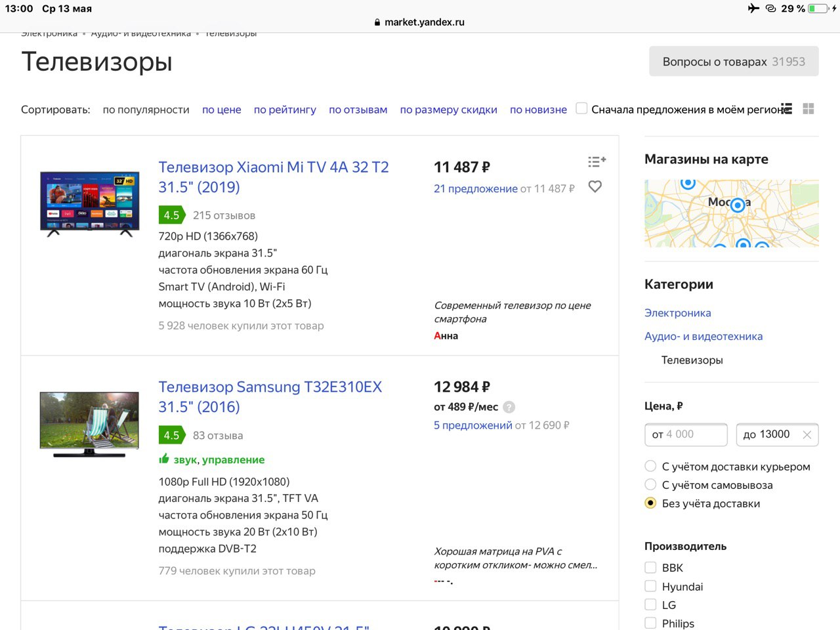Open the 'управление' pros tag link
Viewport: 840px width, 630px height.
pyautogui.click(x=234, y=460)
